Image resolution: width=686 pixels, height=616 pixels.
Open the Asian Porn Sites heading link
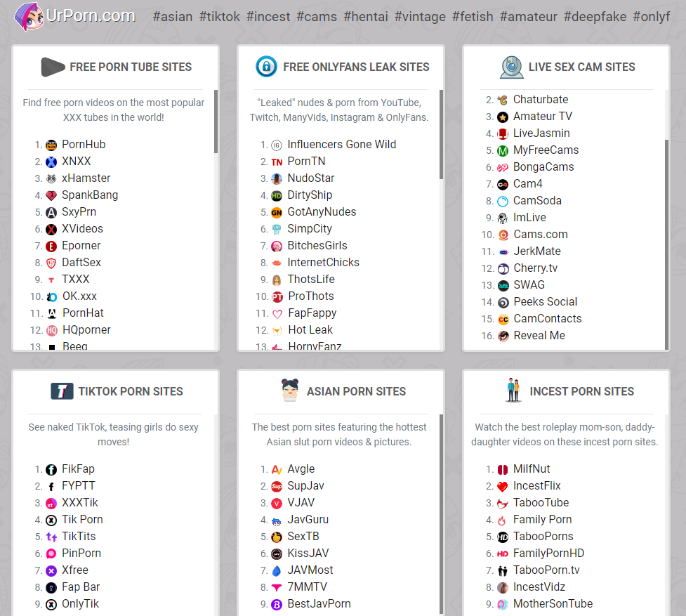(356, 391)
